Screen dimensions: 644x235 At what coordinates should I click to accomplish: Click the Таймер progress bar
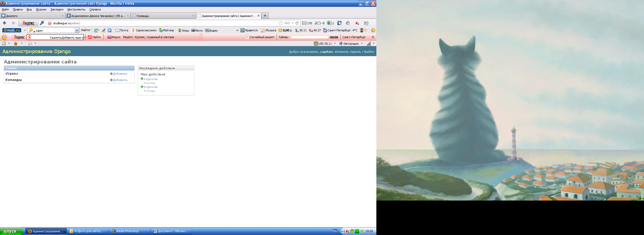(309, 37)
